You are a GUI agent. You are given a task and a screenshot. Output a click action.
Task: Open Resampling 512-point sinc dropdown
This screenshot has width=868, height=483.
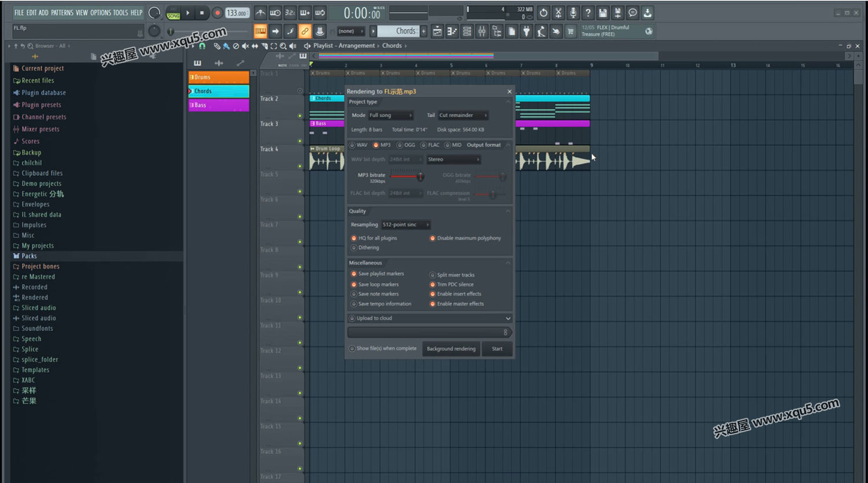point(406,225)
